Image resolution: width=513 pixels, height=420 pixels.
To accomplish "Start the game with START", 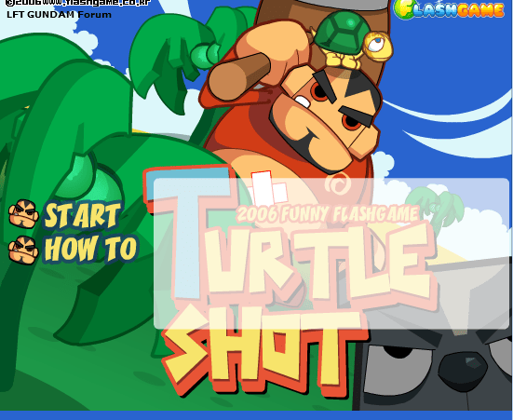I will [x=83, y=215].
